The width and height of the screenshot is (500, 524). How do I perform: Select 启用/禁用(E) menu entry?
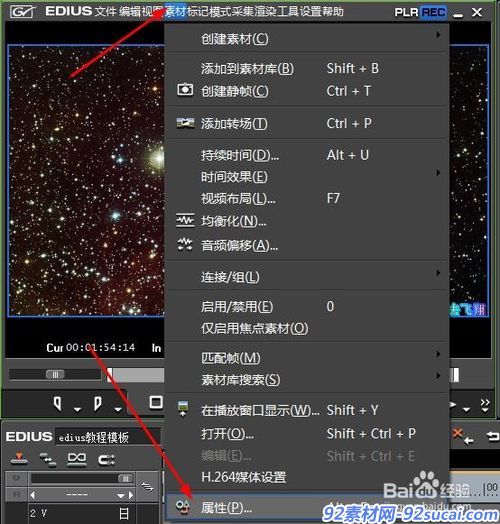pos(307,306)
